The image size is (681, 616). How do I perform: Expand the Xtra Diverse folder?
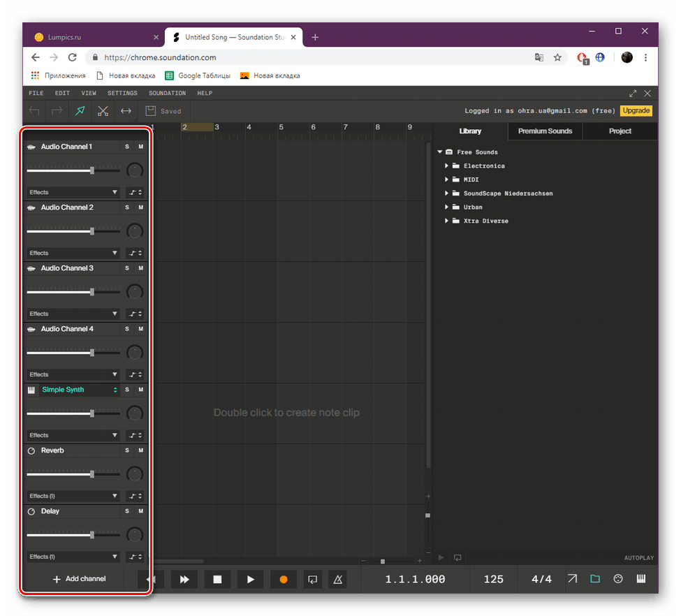click(x=446, y=221)
